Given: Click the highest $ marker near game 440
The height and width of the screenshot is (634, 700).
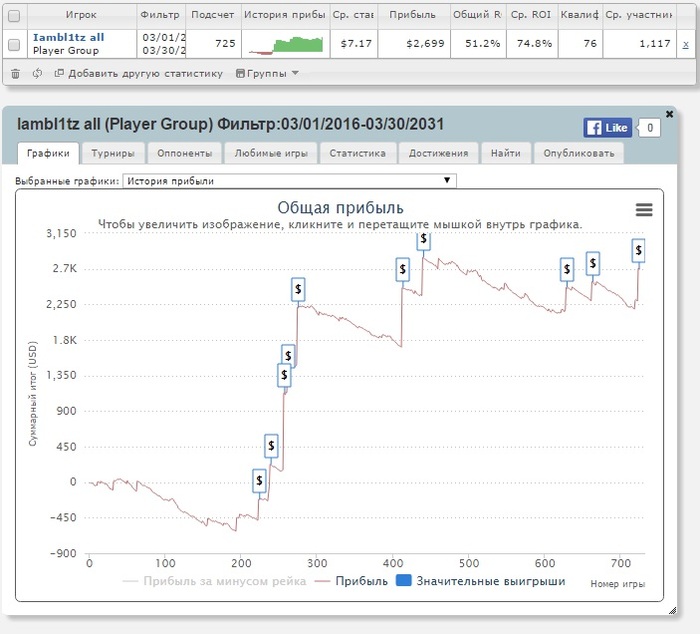Looking at the screenshot, I should pyautogui.click(x=423, y=240).
